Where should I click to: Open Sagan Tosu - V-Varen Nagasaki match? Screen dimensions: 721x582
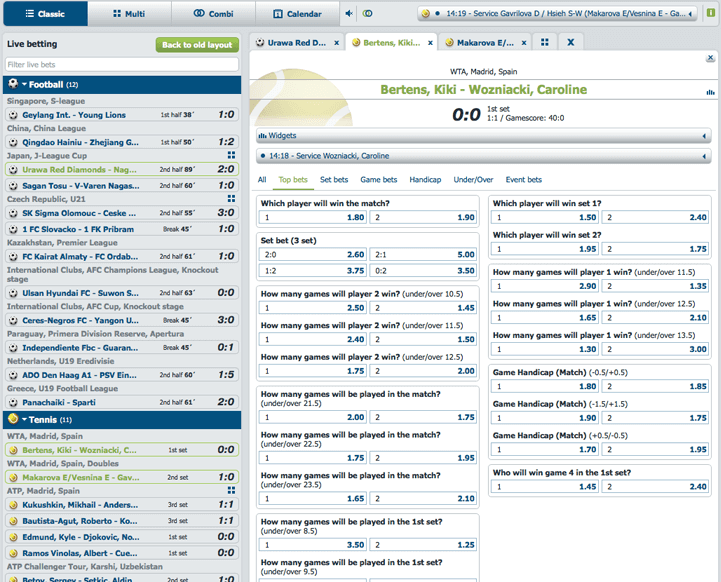tap(122, 186)
